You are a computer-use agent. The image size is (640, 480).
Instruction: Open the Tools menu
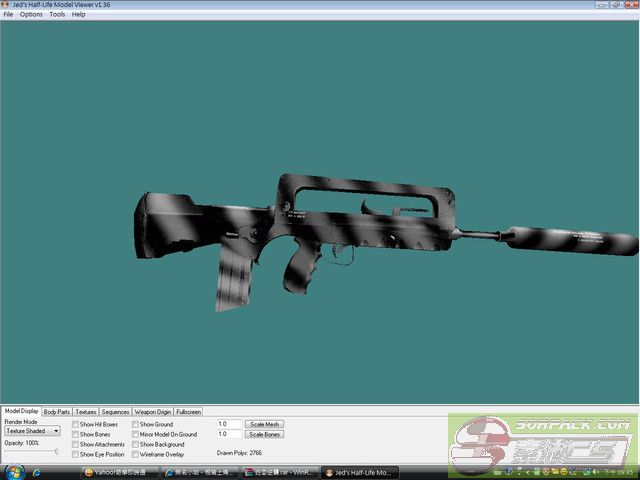point(57,15)
